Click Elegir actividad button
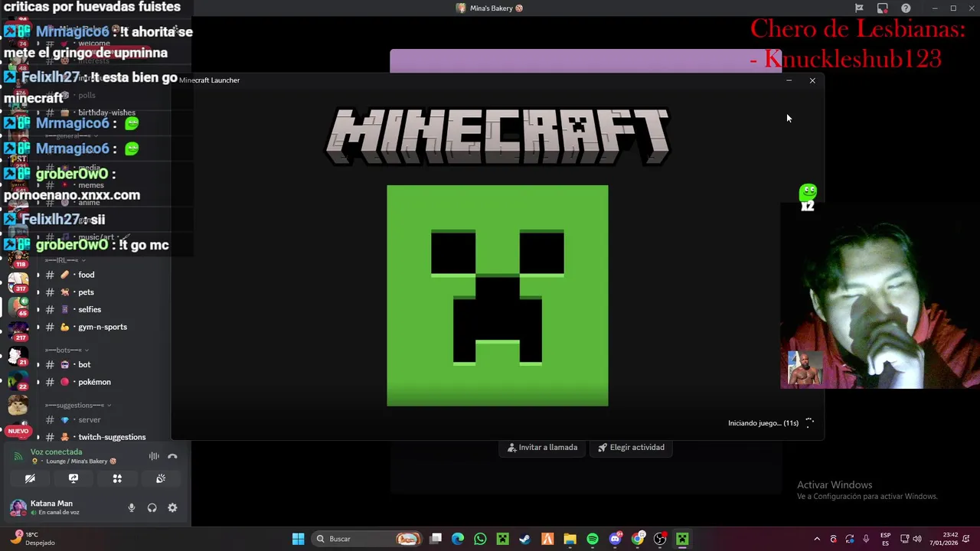The image size is (980, 551). [632, 448]
